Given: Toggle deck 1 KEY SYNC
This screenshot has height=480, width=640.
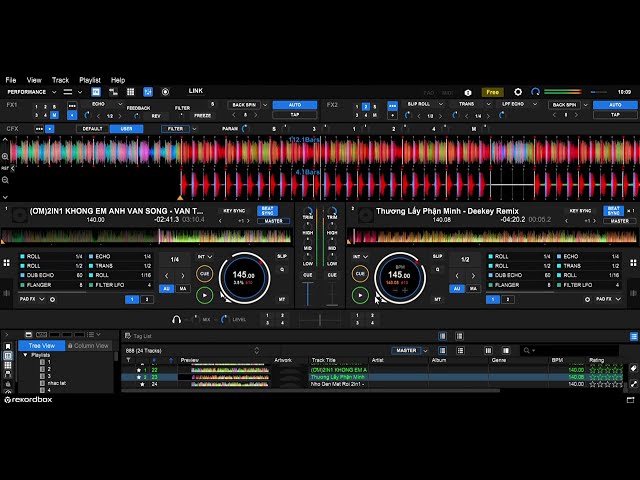Looking at the screenshot, I should (234, 211).
